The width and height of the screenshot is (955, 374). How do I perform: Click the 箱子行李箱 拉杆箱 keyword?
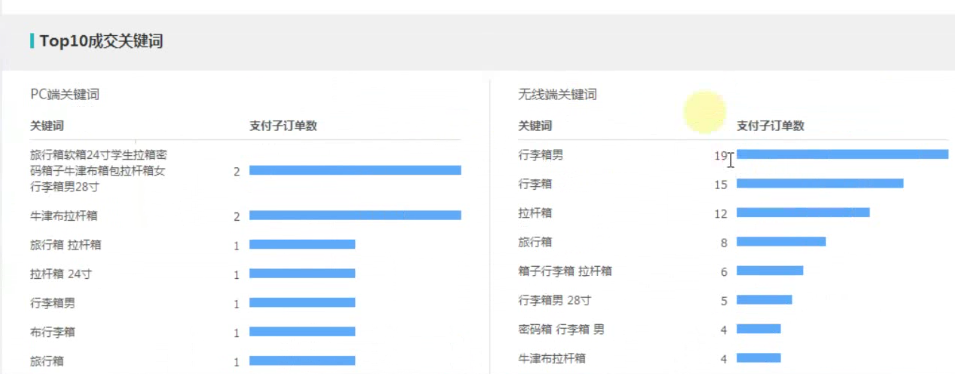(565, 271)
